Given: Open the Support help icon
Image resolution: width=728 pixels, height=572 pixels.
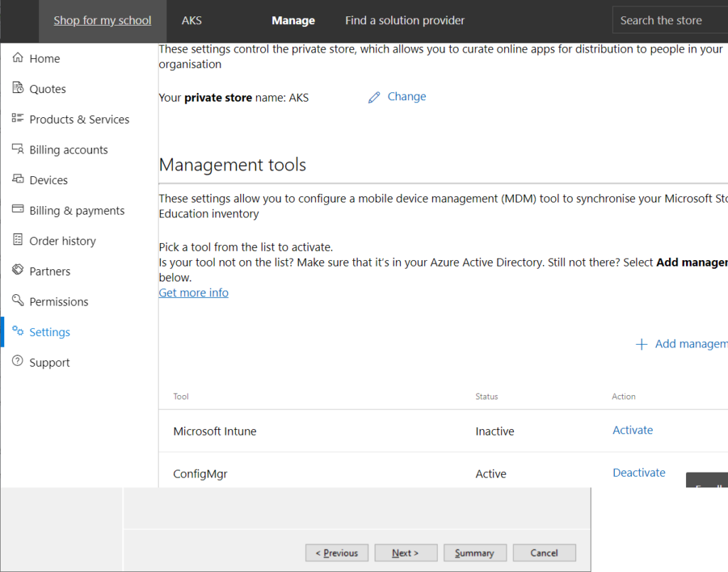Looking at the screenshot, I should (x=18, y=362).
